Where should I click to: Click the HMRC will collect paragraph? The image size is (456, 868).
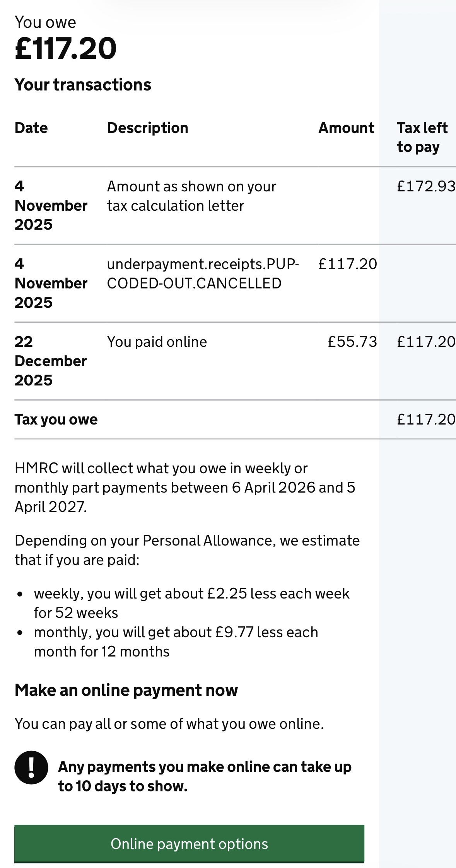click(185, 487)
